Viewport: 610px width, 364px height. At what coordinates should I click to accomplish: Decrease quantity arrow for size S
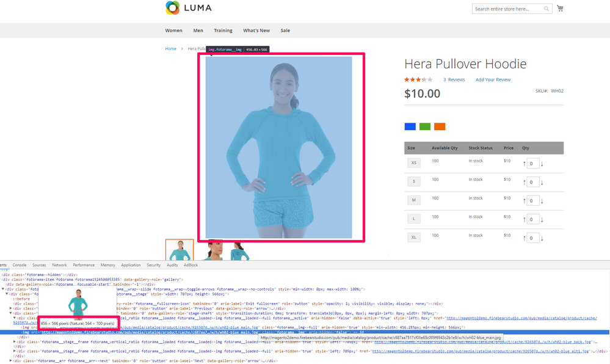(542, 182)
